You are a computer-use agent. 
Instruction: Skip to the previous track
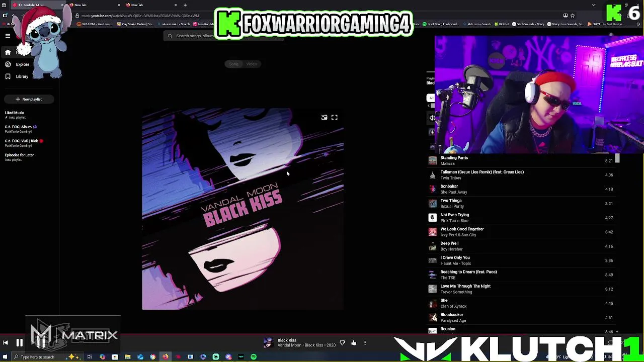6,343
